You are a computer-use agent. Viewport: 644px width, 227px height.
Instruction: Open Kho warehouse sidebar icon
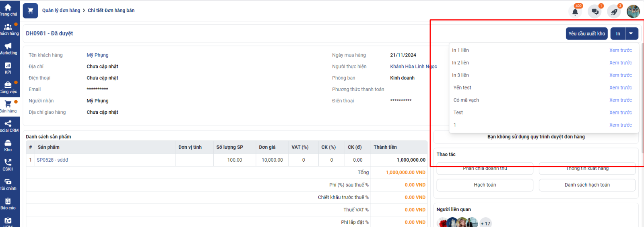pos(8,143)
